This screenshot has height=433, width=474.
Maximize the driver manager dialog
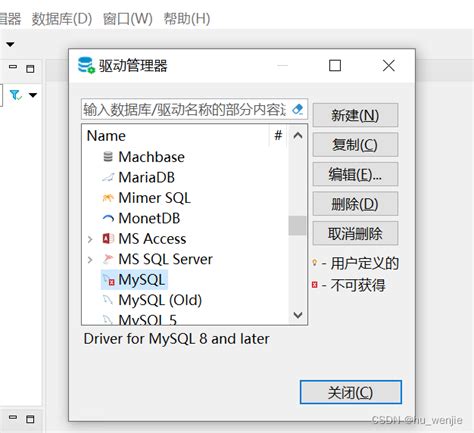click(335, 66)
